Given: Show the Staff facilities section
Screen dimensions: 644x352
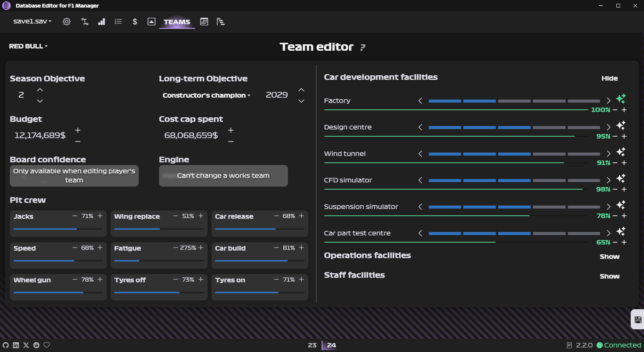Looking at the screenshot, I should pyautogui.click(x=610, y=276).
